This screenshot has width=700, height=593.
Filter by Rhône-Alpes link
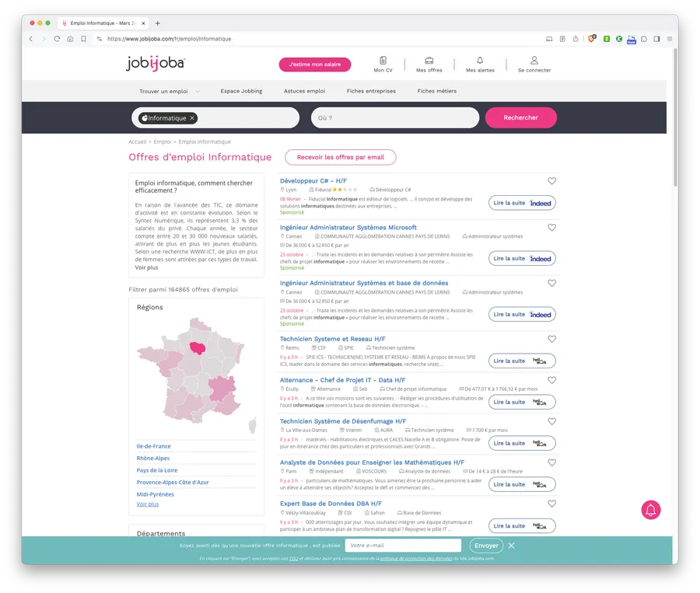point(153,459)
